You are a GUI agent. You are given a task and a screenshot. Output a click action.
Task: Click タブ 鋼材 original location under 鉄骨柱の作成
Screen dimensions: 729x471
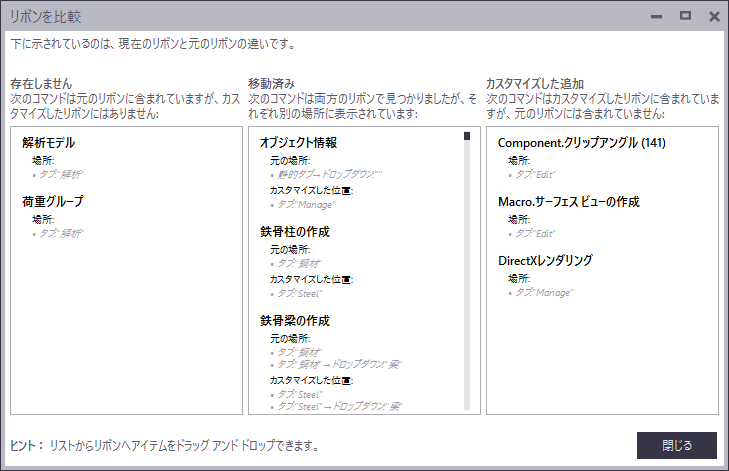[x=299, y=263]
